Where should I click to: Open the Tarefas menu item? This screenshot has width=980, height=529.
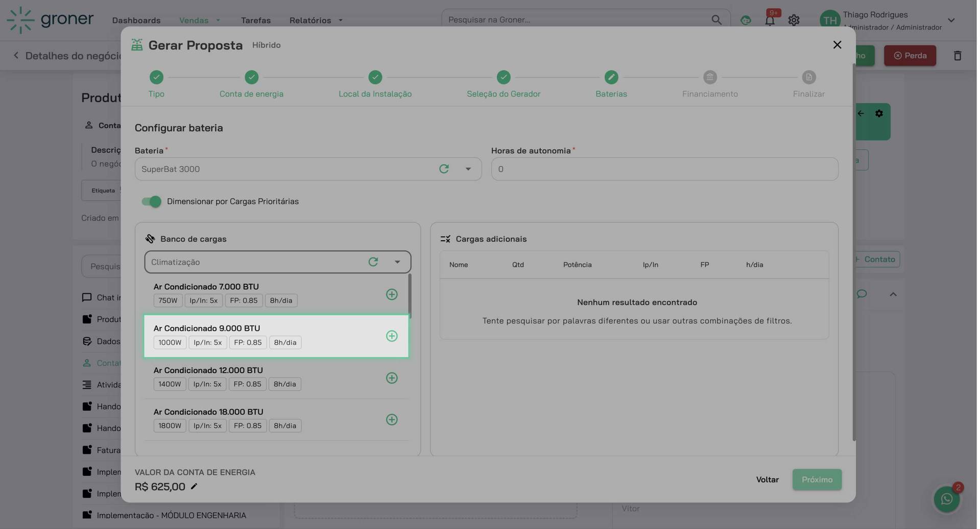tap(255, 20)
